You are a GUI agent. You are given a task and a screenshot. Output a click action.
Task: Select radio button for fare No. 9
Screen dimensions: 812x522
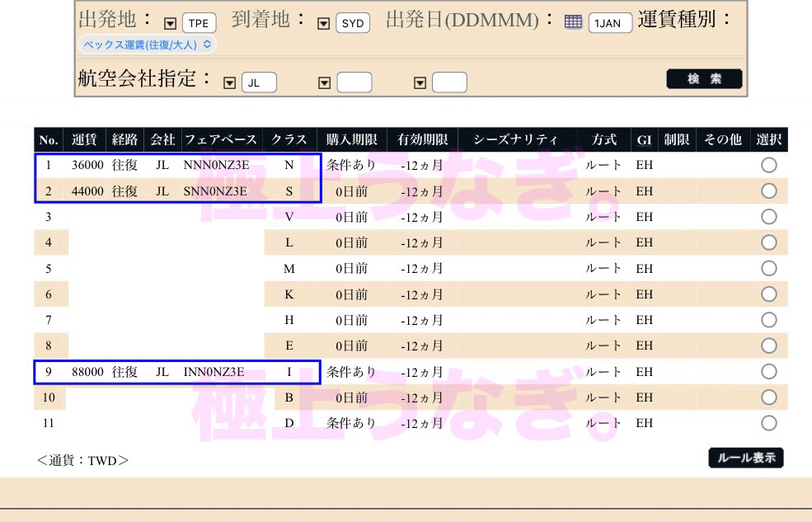pyautogui.click(x=769, y=371)
